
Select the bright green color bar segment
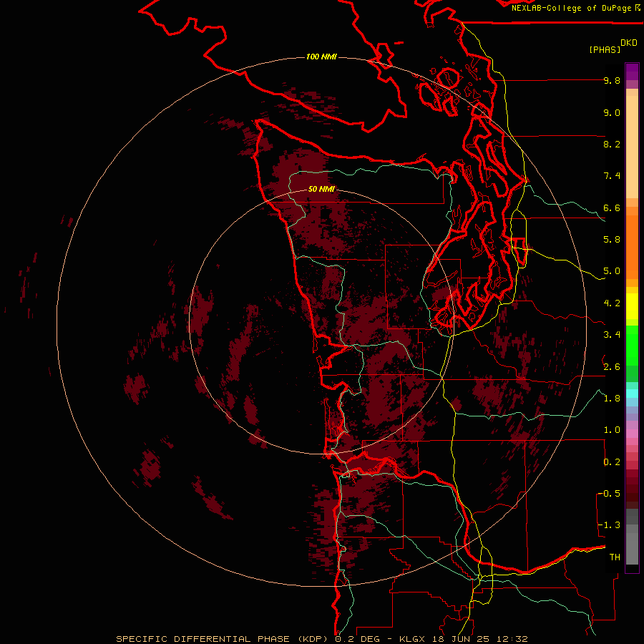coord(632,346)
